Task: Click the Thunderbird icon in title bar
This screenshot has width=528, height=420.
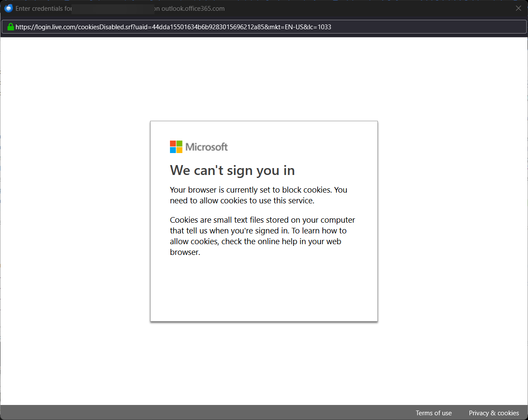Action: [8, 8]
